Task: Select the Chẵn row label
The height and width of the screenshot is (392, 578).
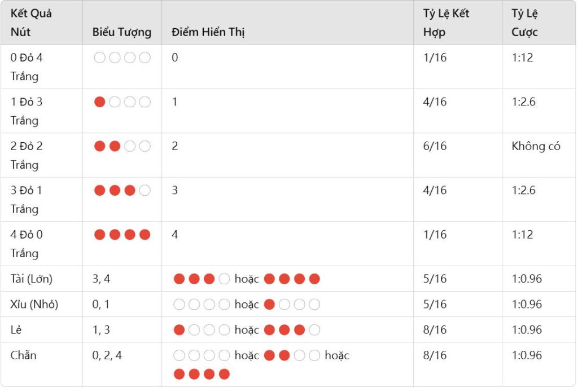Action: click(x=23, y=355)
